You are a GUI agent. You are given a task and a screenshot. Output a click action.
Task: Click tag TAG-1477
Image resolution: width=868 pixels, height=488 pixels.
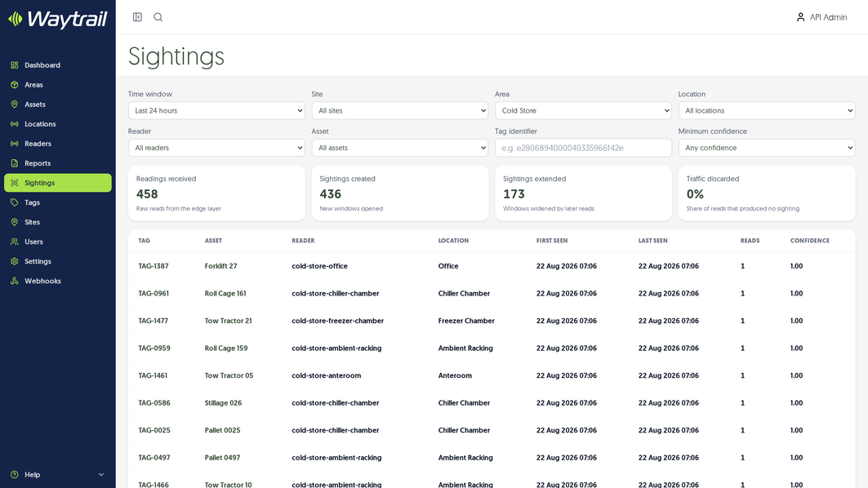click(x=154, y=321)
